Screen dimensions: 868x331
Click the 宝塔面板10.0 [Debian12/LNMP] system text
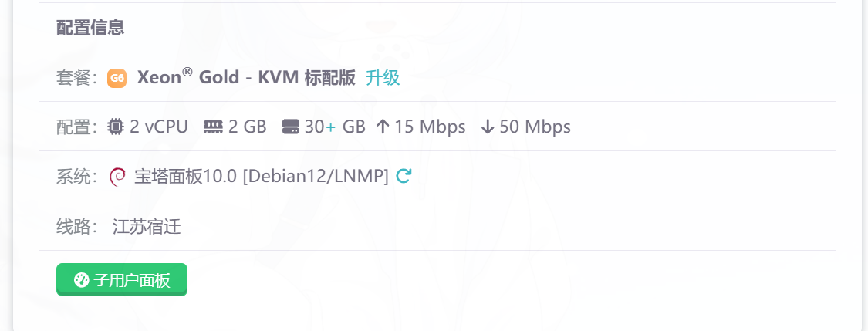(262, 177)
